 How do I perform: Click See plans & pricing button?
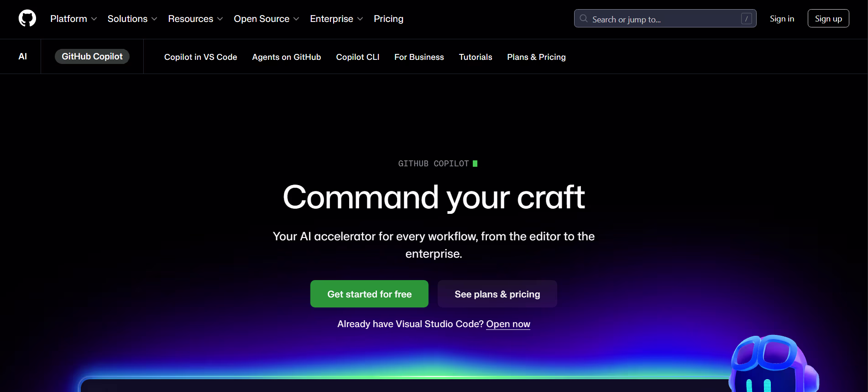pos(497,294)
